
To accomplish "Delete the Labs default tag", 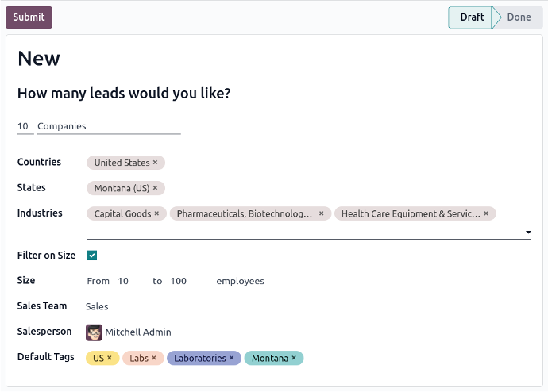I will pyautogui.click(x=154, y=358).
